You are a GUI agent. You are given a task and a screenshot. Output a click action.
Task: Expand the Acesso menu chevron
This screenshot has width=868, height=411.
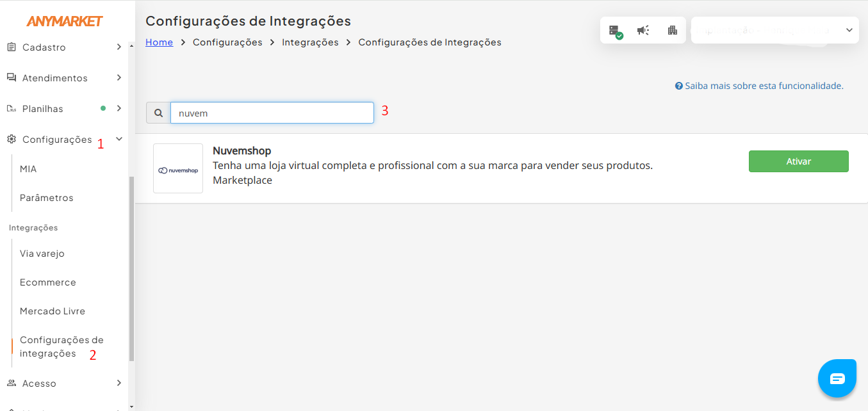pos(119,383)
